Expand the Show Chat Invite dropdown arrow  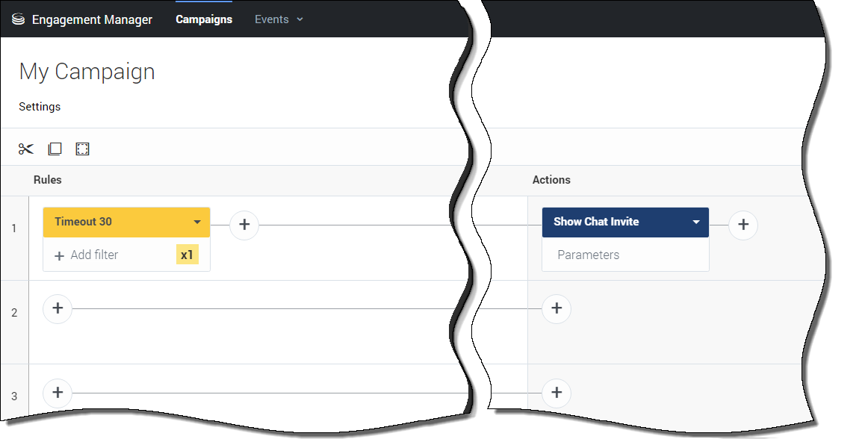pyautogui.click(x=695, y=222)
